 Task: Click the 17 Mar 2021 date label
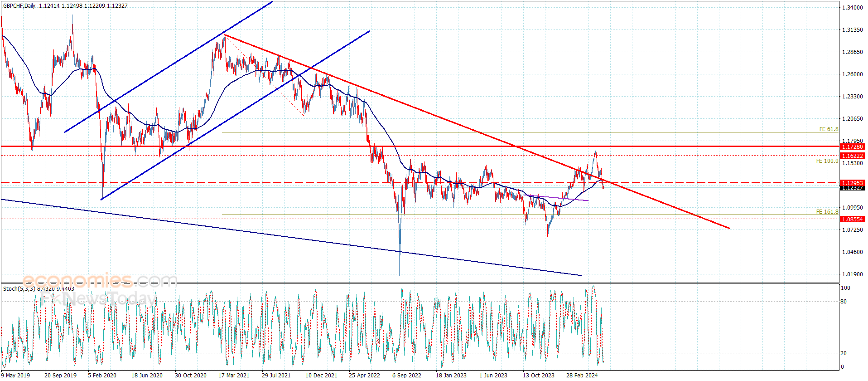[x=233, y=375]
